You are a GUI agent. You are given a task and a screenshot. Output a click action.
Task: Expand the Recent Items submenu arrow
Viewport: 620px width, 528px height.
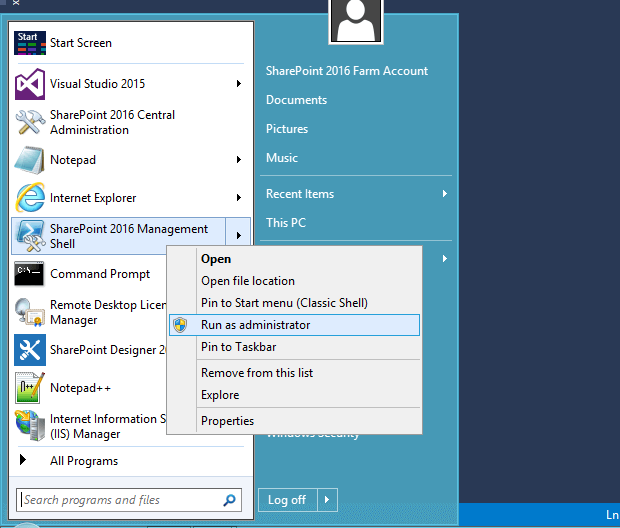pos(445,193)
